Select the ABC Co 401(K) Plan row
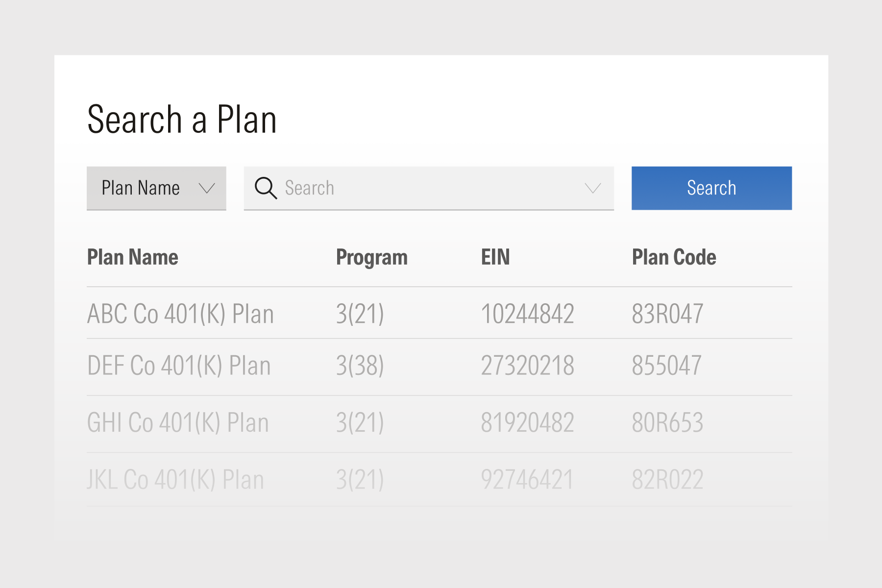Viewport: 882px width, 588px height. tap(180, 314)
